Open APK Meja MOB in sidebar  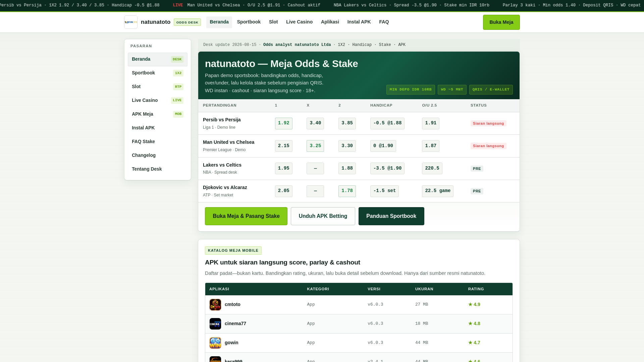pos(158,114)
